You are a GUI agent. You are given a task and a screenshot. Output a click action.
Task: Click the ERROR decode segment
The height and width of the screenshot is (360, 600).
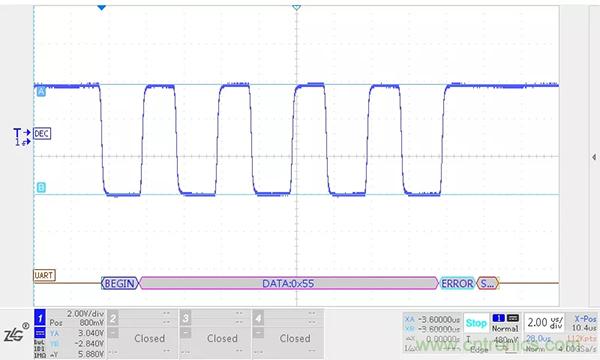pyautogui.click(x=457, y=283)
